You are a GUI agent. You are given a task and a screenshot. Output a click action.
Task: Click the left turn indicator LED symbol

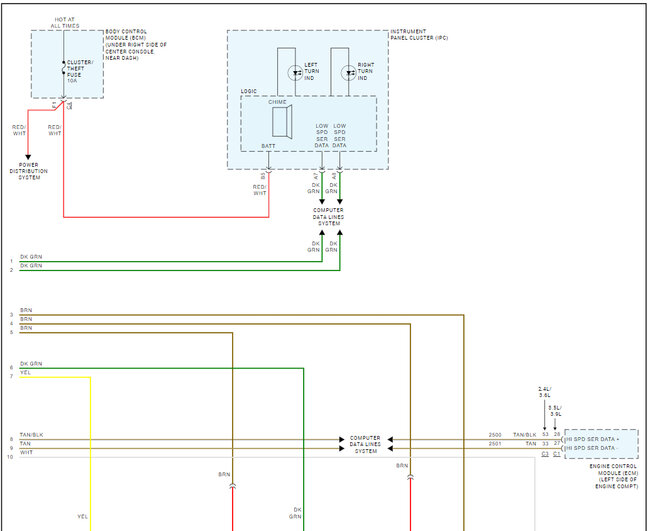(296, 73)
